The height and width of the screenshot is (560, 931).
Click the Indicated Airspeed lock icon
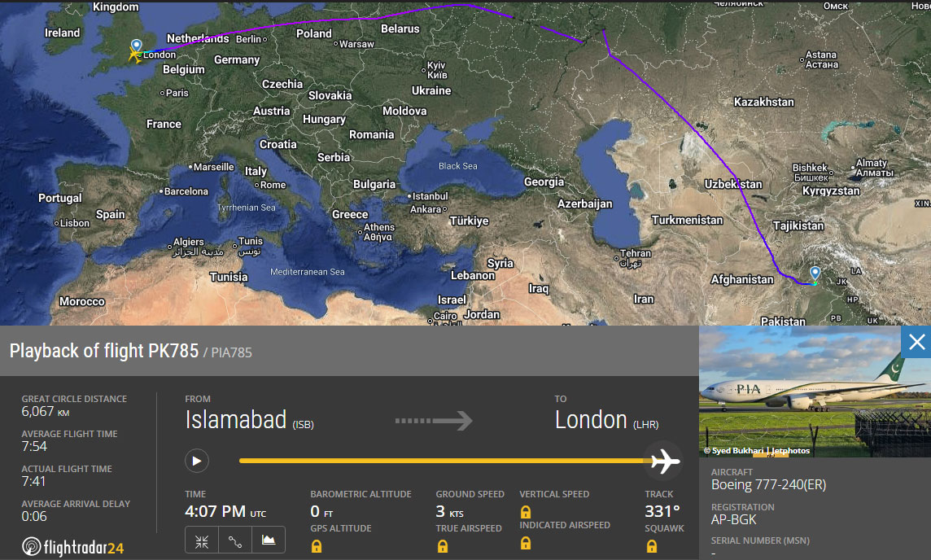[526, 543]
